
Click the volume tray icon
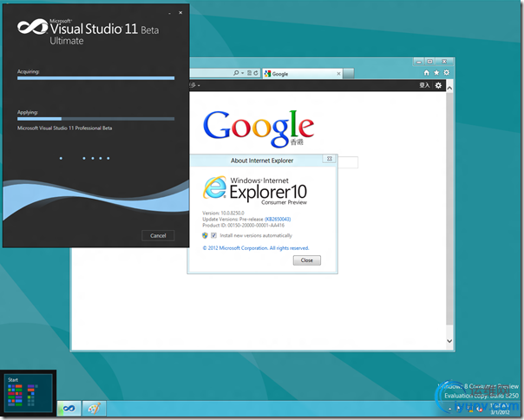pyautogui.click(x=480, y=409)
